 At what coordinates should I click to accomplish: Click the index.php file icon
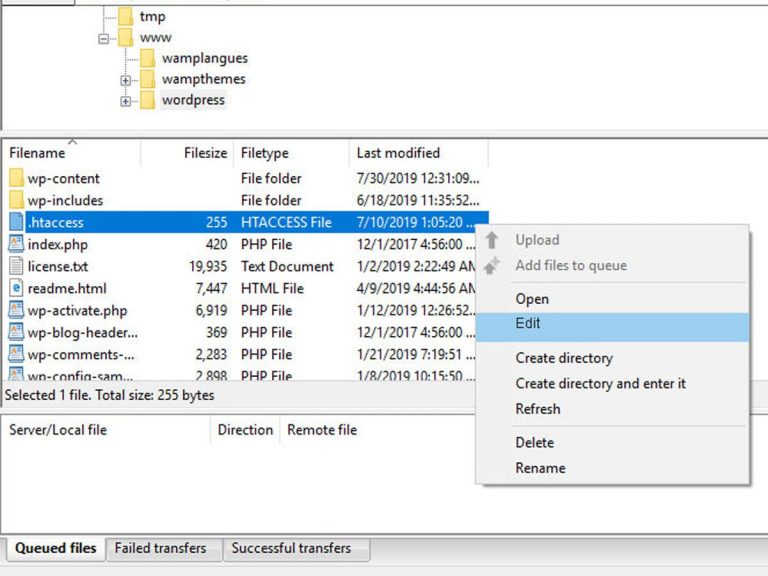16,244
